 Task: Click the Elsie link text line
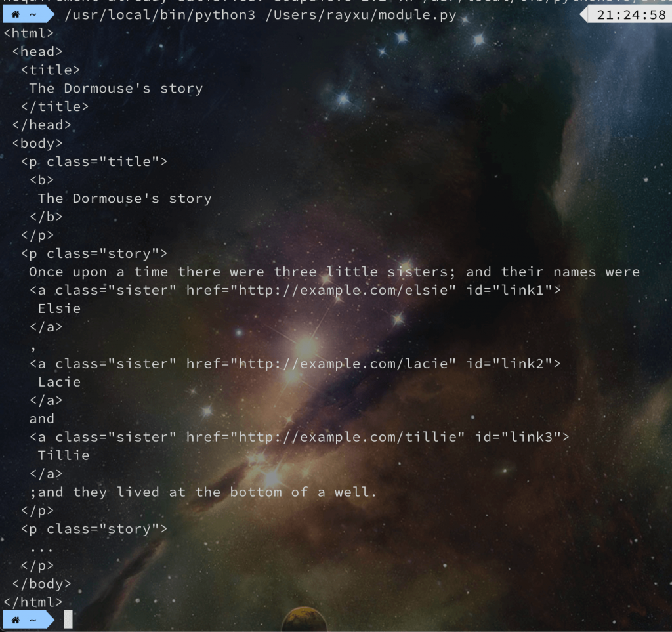click(x=59, y=308)
